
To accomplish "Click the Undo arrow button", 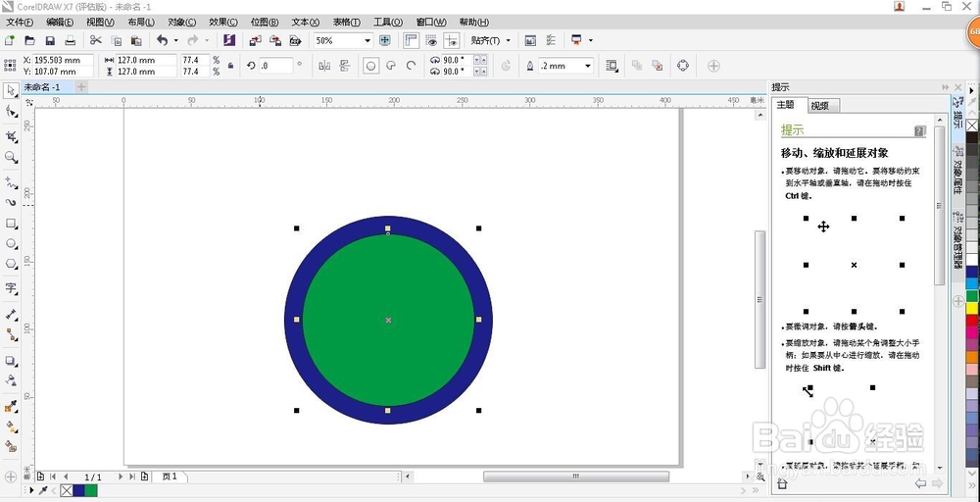I will point(162,40).
